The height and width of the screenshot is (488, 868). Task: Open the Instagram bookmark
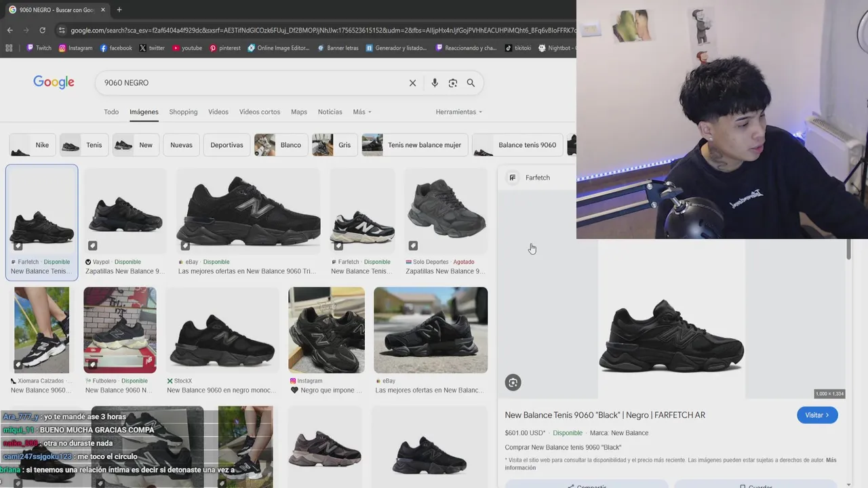(x=75, y=48)
